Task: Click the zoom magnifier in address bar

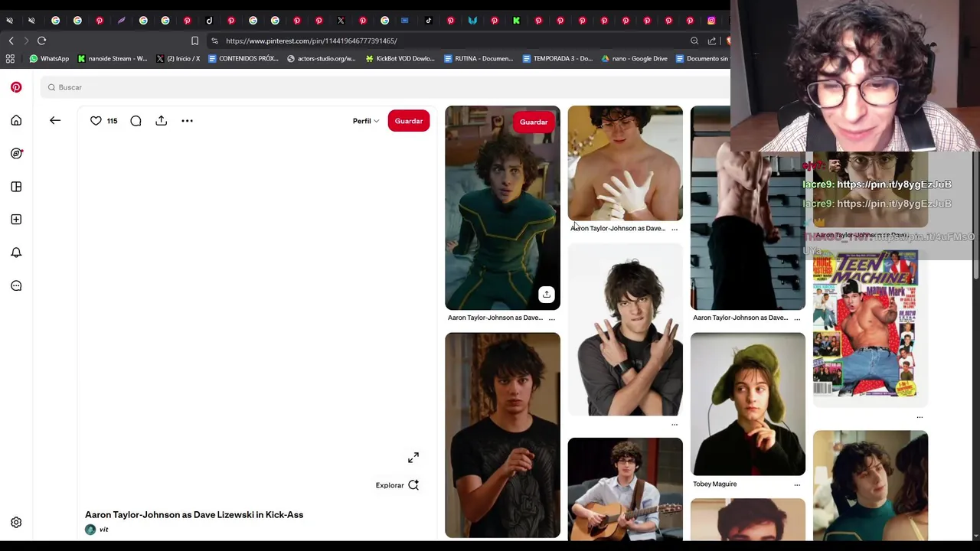Action: [694, 41]
